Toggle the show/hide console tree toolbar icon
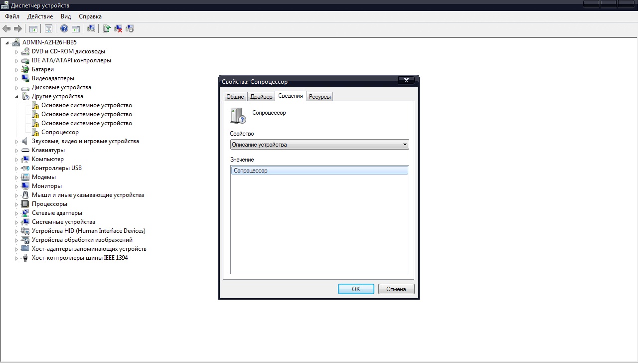The height and width of the screenshot is (363, 644). tap(33, 29)
